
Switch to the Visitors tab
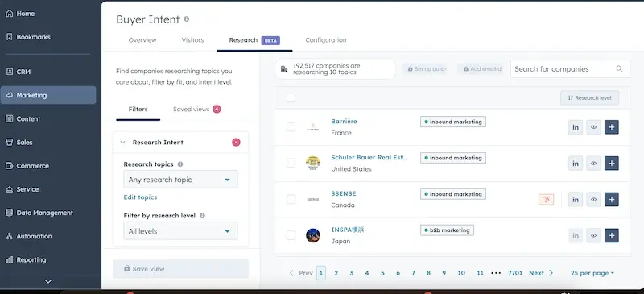pyautogui.click(x=192, y=40)
